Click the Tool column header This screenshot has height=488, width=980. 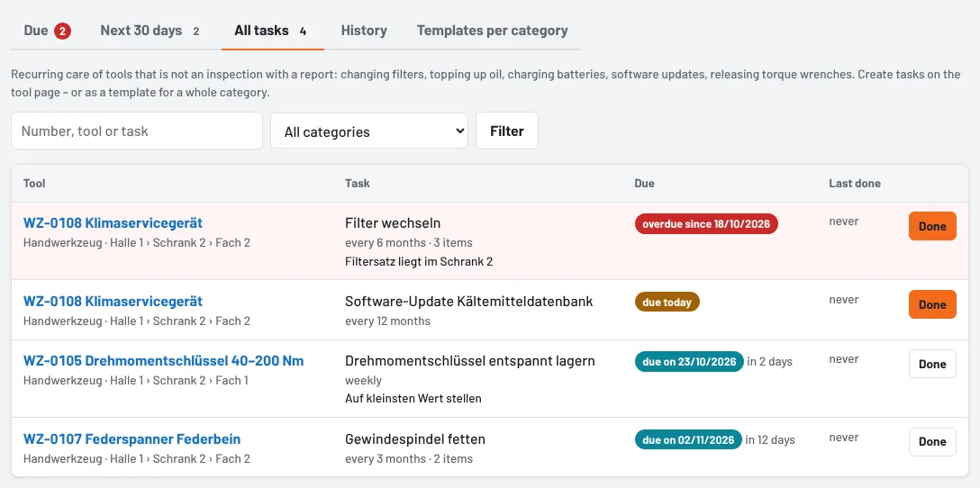click(34, 183)
